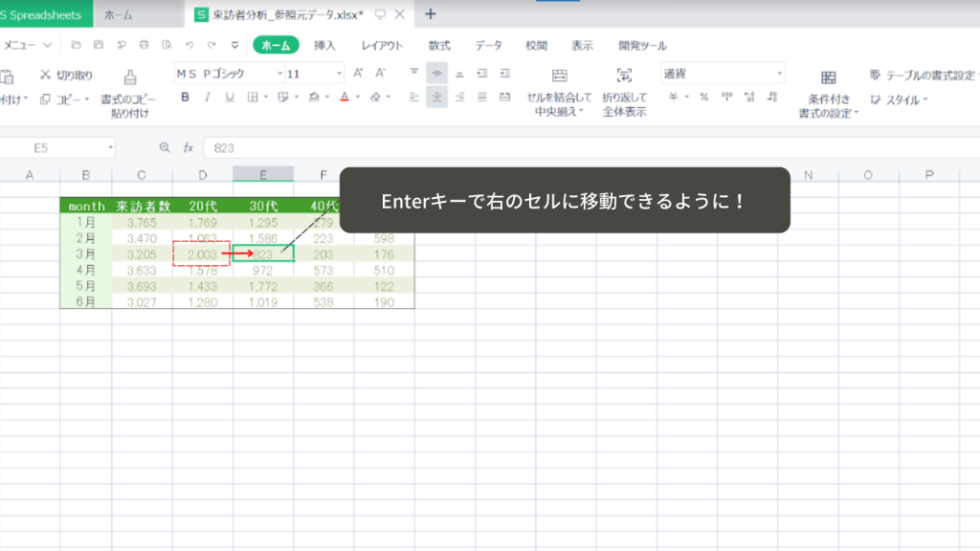This screenshot has width=980, height=551.
Task: Click the font color red A swatch
Action: coord(343,97)
